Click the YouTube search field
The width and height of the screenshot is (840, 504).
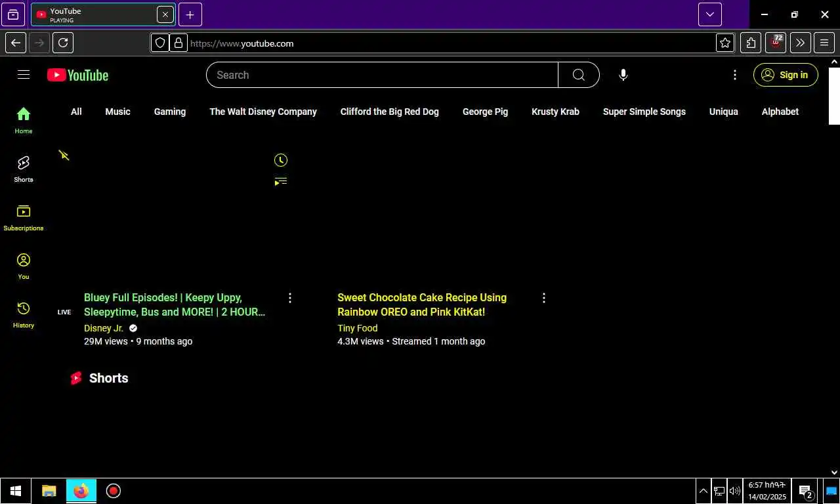tap(382, 75)
